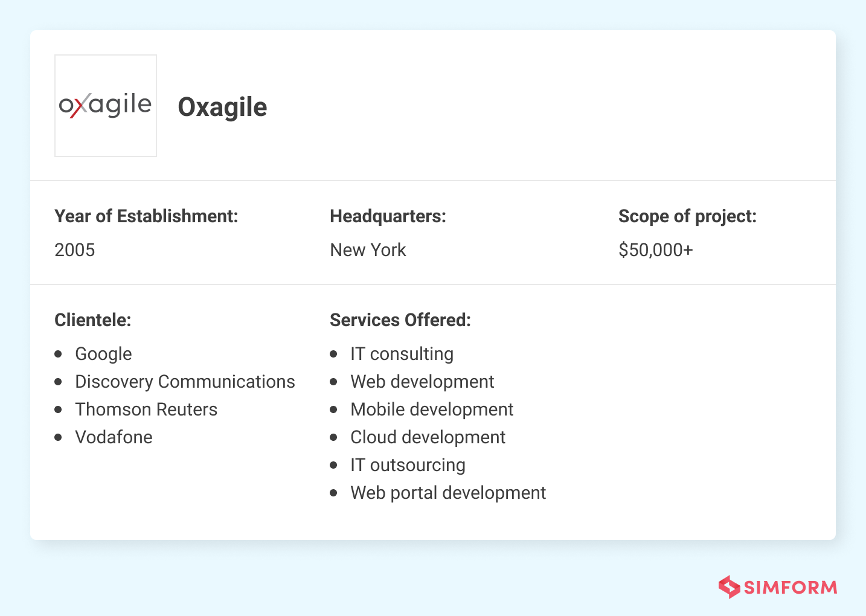Select the Web development service item
Image resolution: width=866 pixels, height=616 pixels.
click(422, 382)
